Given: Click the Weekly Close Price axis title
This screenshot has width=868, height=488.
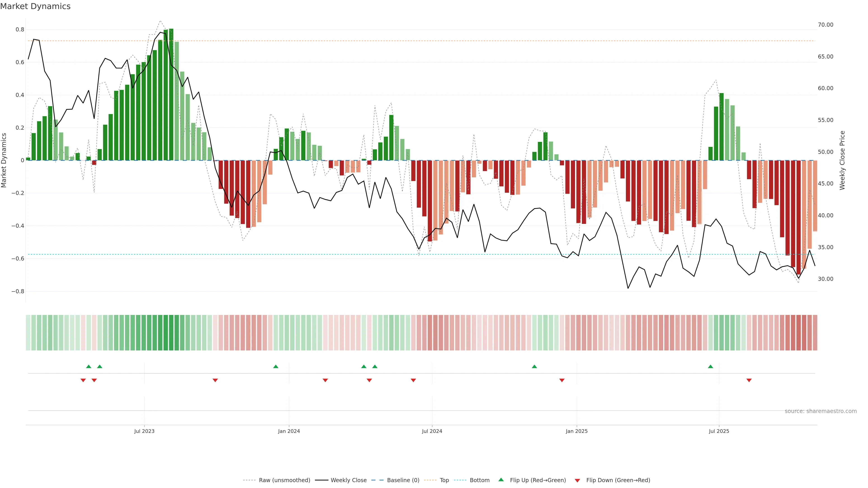Looking at the screenshot, I should click(842, 160).
